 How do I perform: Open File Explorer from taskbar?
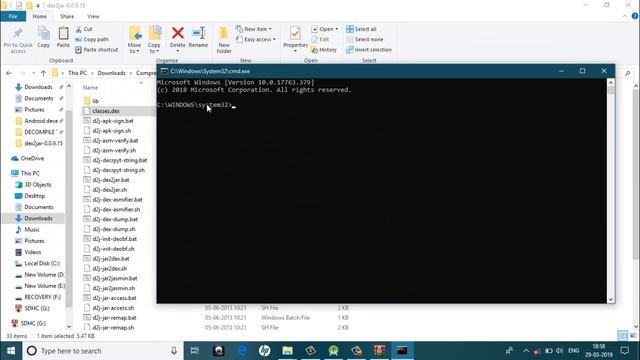pyautogui.click(x=287, y=351)
